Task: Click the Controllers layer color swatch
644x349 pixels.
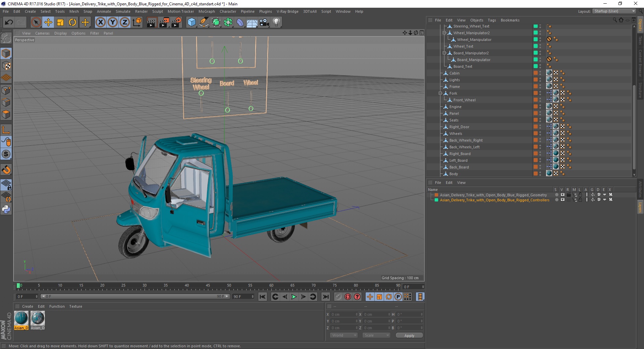Action: (x=436, y=200)
